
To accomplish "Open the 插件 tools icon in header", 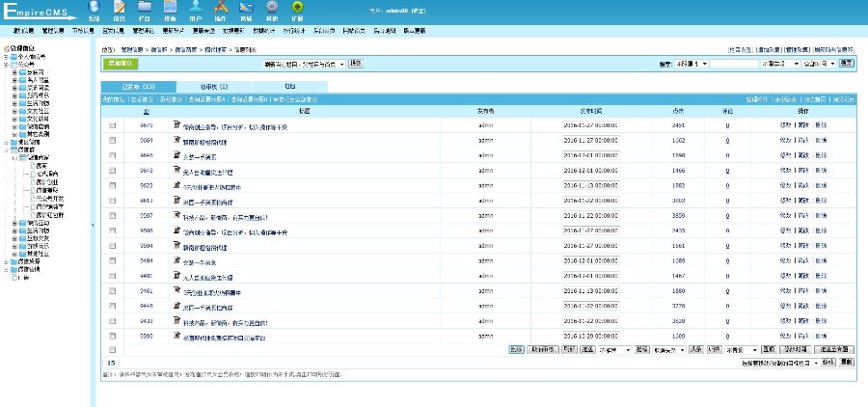I will (x=221, y=7).
